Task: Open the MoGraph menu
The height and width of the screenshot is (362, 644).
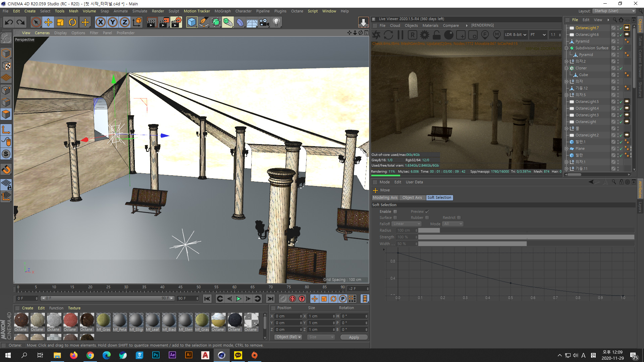Action: (x=223, y=11)
